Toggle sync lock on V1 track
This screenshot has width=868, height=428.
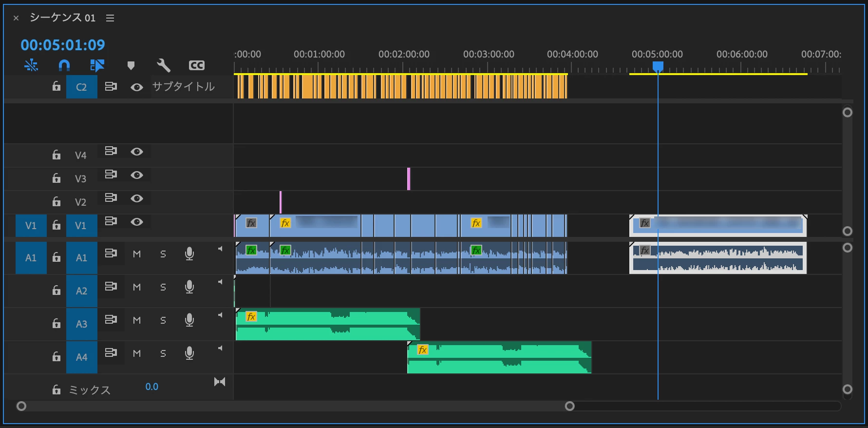pyautogui.click(x=111, y=221)
